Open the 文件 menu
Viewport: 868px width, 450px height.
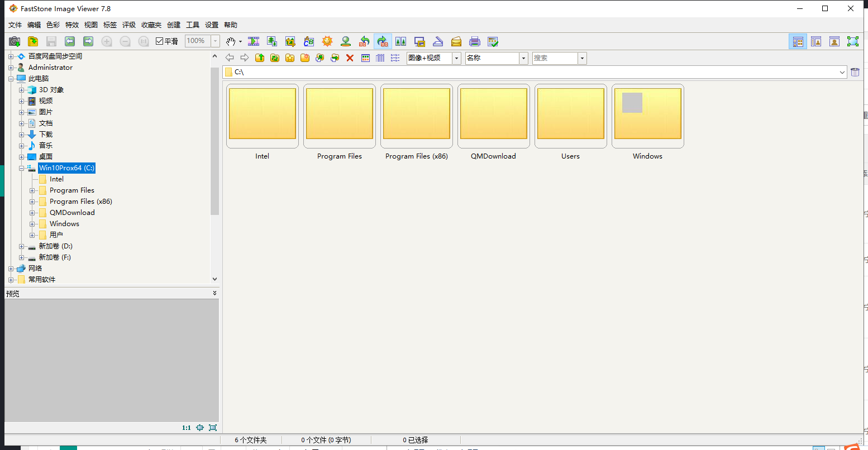pos(15,25)
